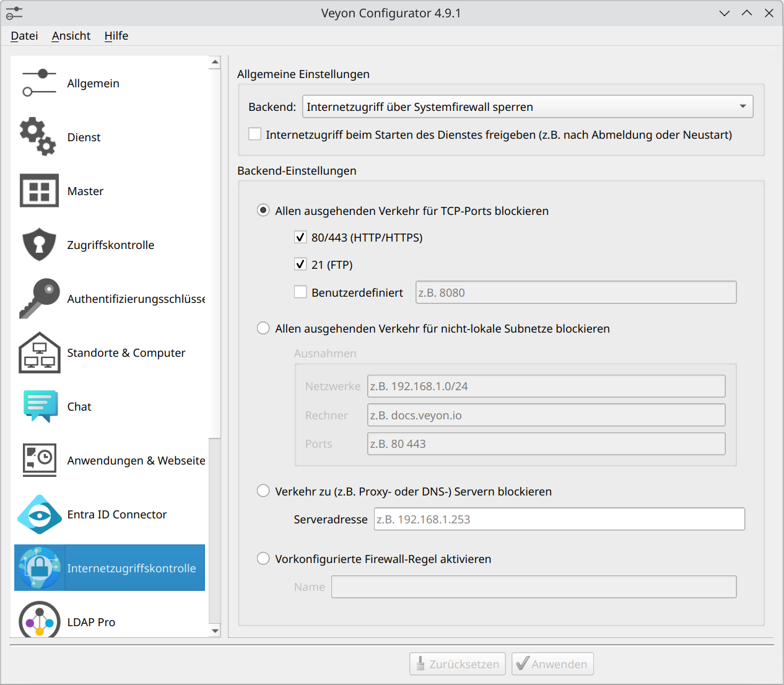Open Authentifizierungsschlüssel key icon
The image size is (784, 685).
(39, 299)
